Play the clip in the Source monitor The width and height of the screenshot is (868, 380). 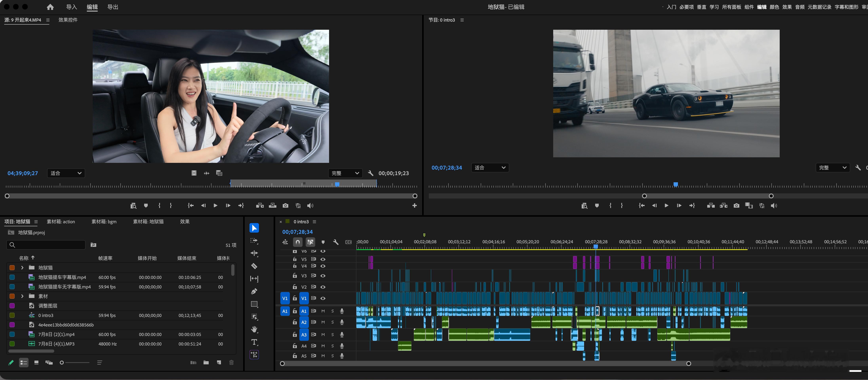tap(215, 205)
